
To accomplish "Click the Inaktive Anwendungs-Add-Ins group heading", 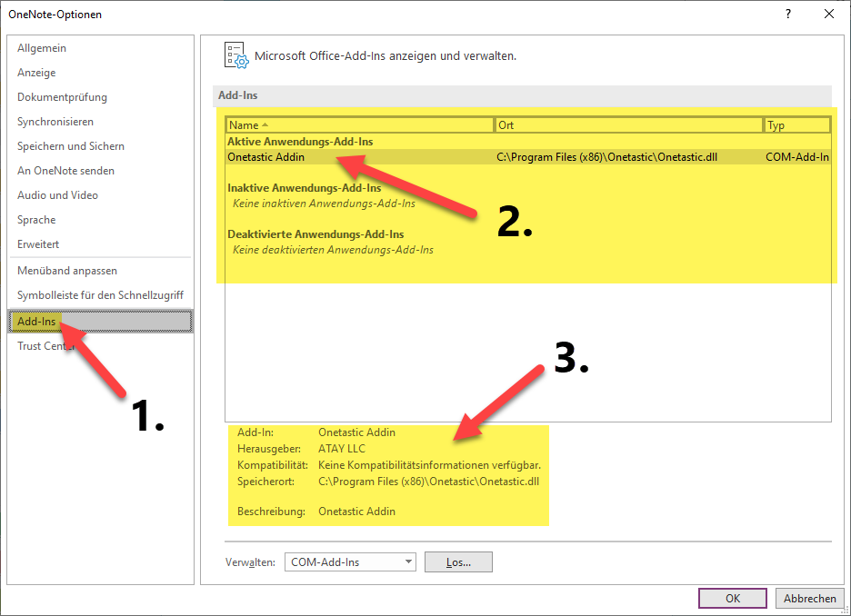I will click(x=304, y=188).
